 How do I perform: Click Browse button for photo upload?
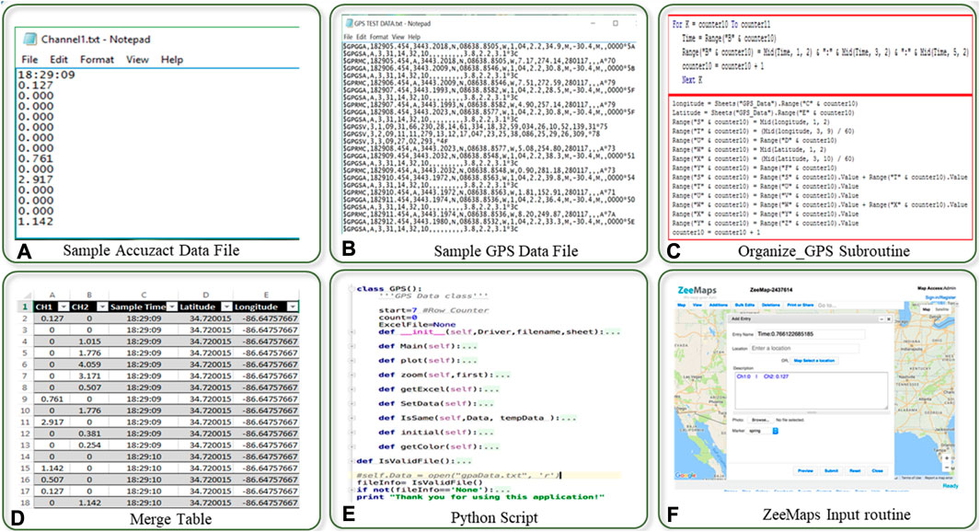[760, 420]
